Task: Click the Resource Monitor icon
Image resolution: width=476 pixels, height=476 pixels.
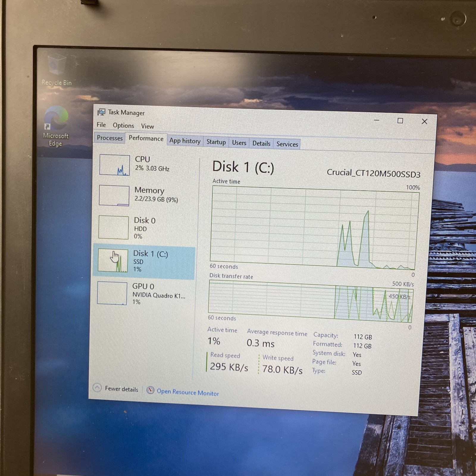Action: click(x=151, y=390)
